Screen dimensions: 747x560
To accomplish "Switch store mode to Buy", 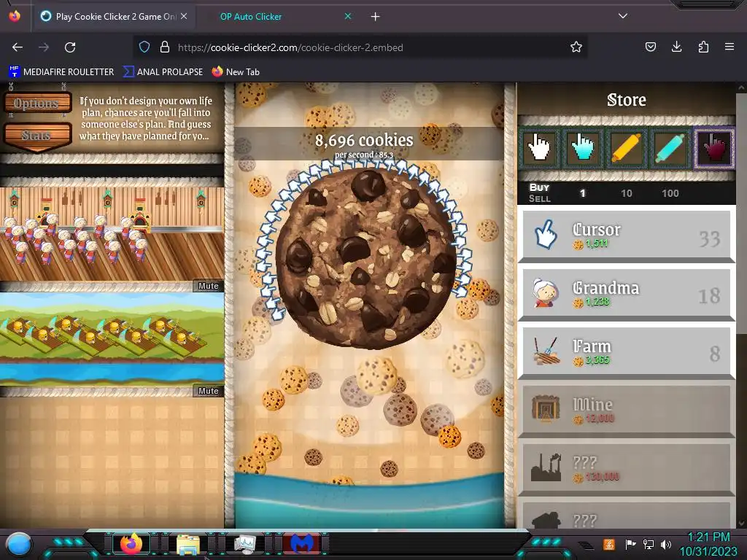I will tap(539, 187).
